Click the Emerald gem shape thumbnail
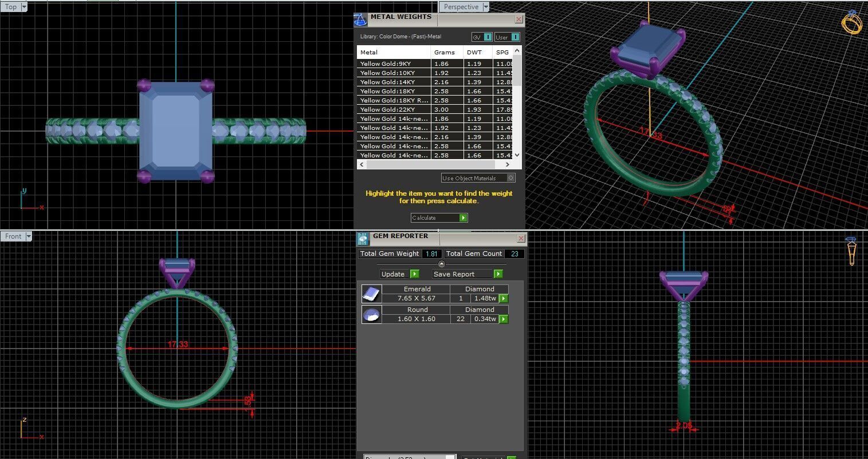Viewport: 868px width, 459px height. click(x=372, y=294)
